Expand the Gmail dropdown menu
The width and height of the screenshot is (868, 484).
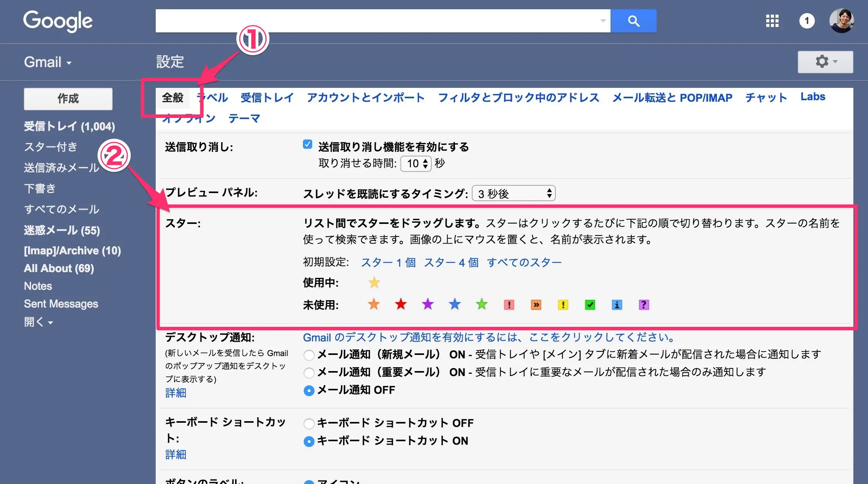pos(48,62)
